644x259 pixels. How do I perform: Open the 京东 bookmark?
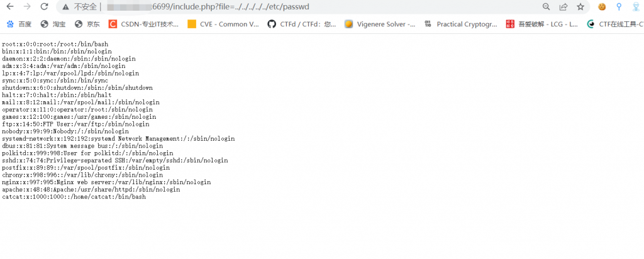tap(87, 25)
